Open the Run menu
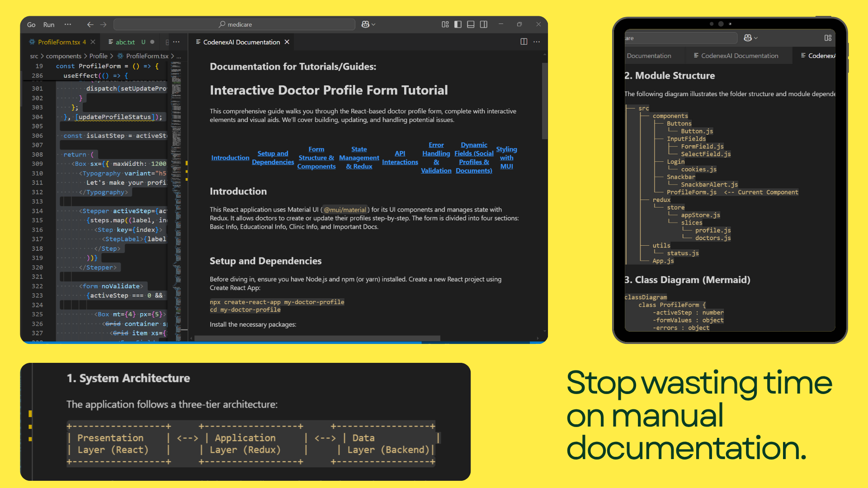The height and width of the screenshot is (488, 868). (49, 24)
